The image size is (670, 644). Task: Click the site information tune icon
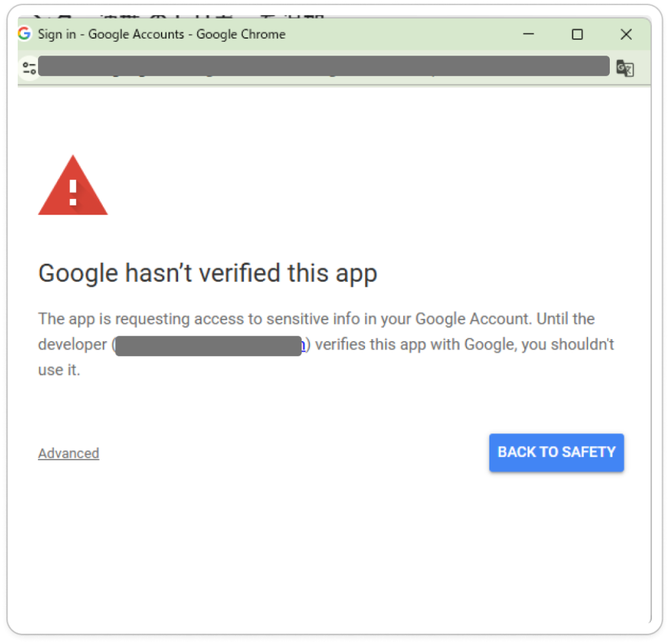pyautogui.click(x=29, y=67)
